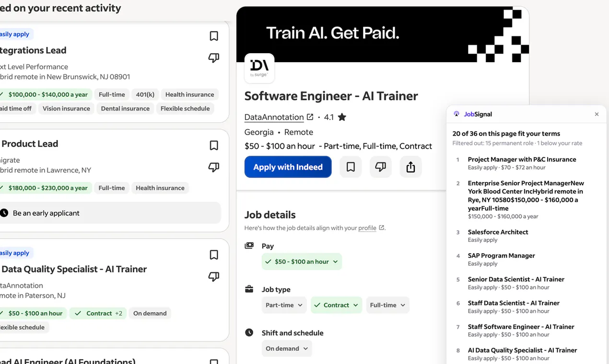This screenshot has width=609, height=364.
Task: Click the Shift and schedule clock icon
Action: 249,332
